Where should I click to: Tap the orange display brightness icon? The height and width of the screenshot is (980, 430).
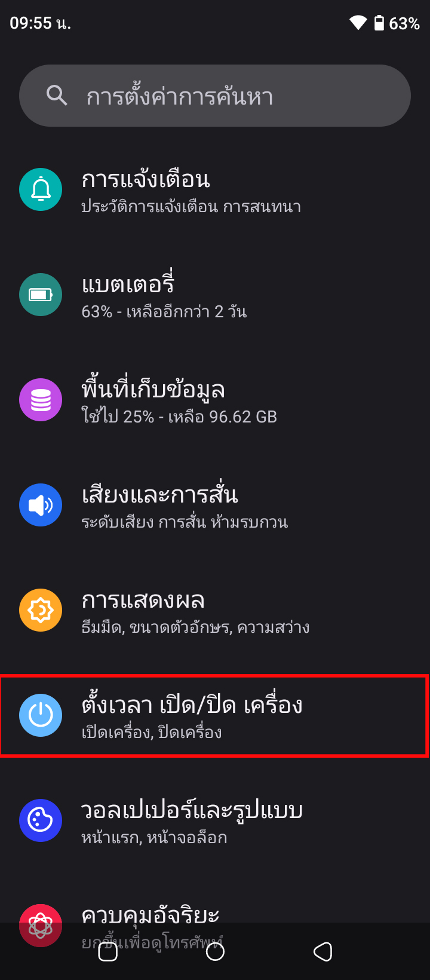(x=41, y=611)
